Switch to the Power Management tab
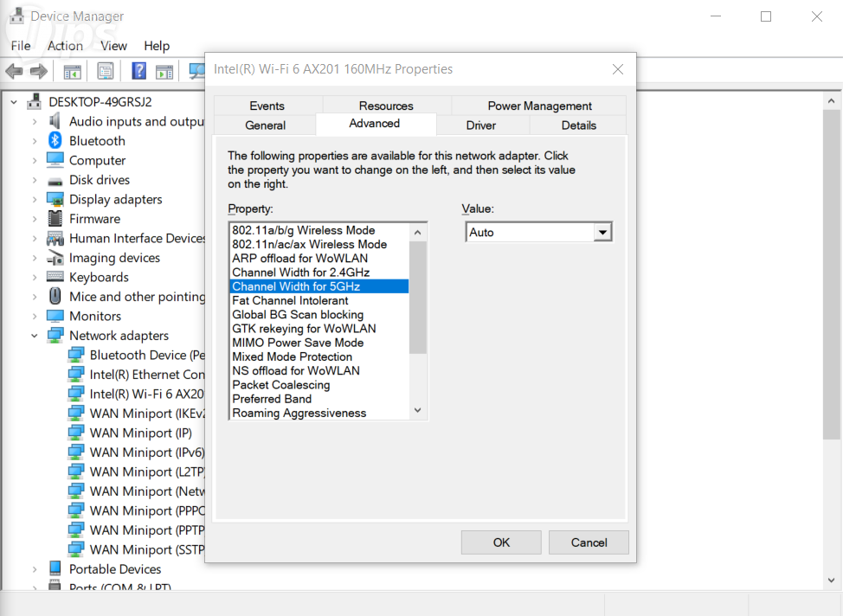 click(x=539, y=106)
